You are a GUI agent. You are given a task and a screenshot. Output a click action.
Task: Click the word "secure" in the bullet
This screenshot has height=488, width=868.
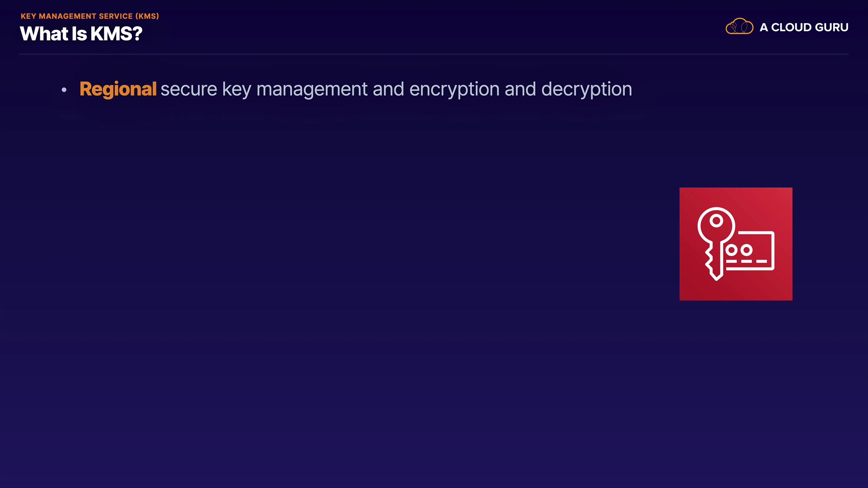[189, 89]
